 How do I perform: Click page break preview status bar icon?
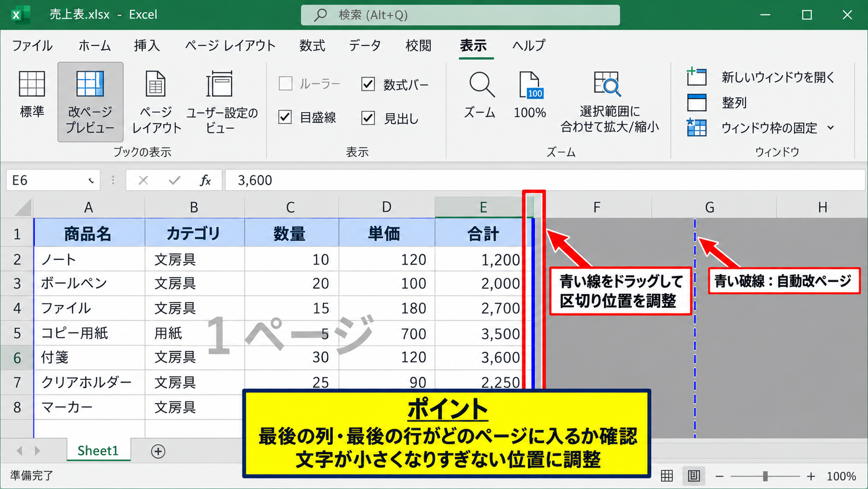(x=694, y=475)
